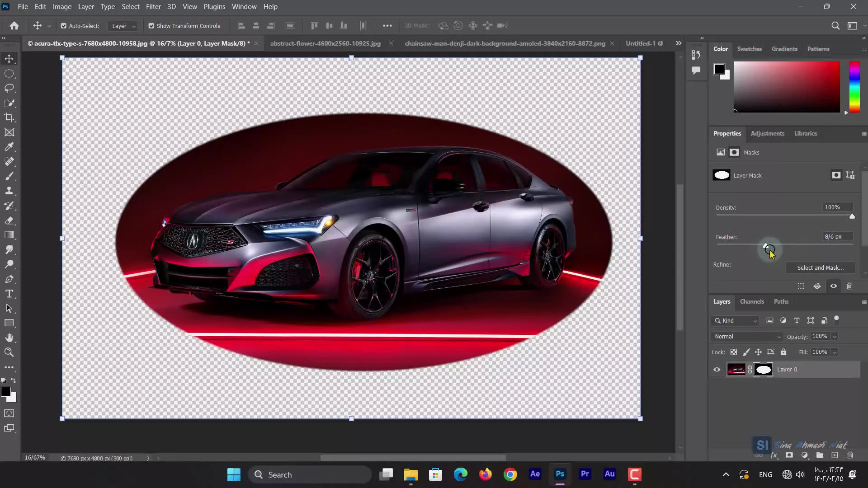The height and width of the screenshot is (488, 868).
Task: Hide Layer 0 visibility eye
Action: (717, 370)
